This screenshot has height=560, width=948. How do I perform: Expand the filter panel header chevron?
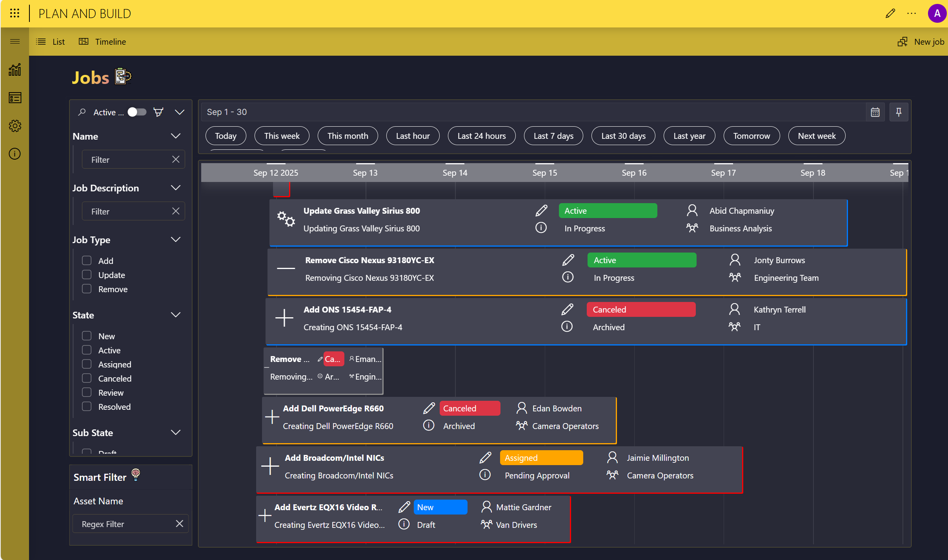(180, 113)
